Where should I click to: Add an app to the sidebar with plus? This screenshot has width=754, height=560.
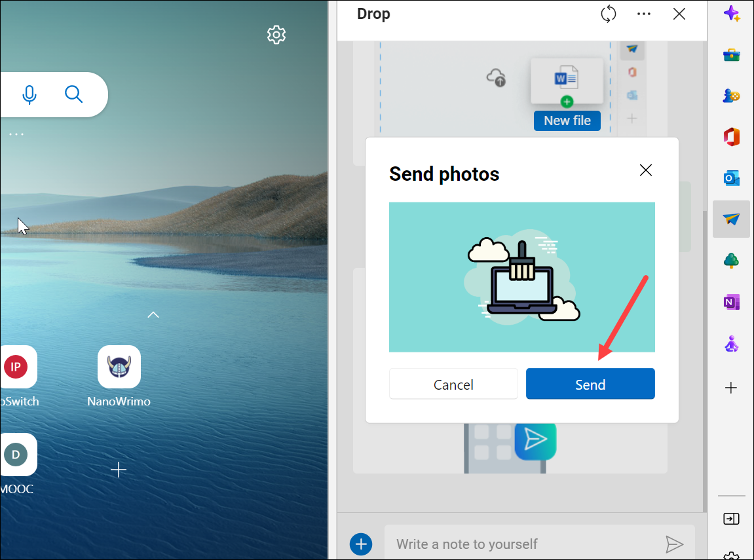(731, 388)
